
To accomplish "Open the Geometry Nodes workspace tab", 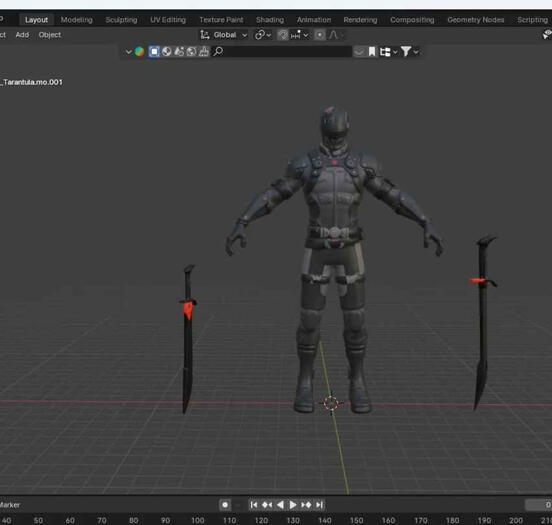I will click(475, 20).
